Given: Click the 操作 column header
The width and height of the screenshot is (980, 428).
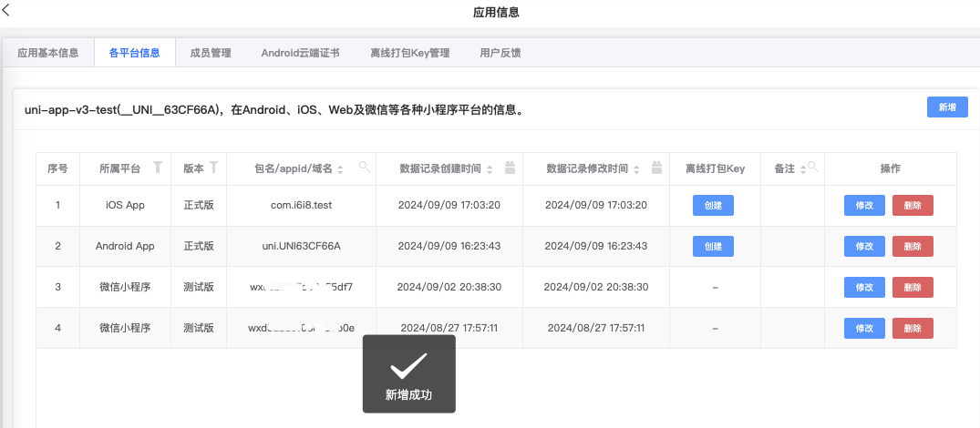Looking at the screenshot, I should point(891,169).
